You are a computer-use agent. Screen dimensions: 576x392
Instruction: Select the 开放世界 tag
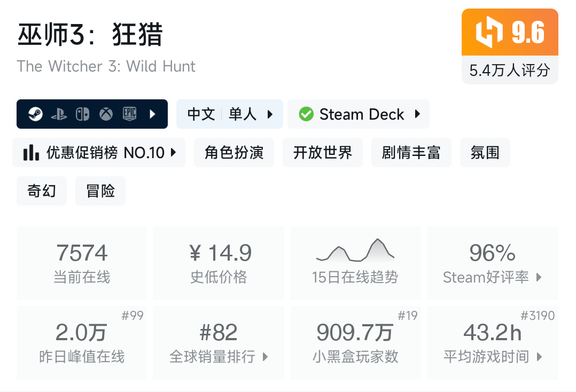323,153
